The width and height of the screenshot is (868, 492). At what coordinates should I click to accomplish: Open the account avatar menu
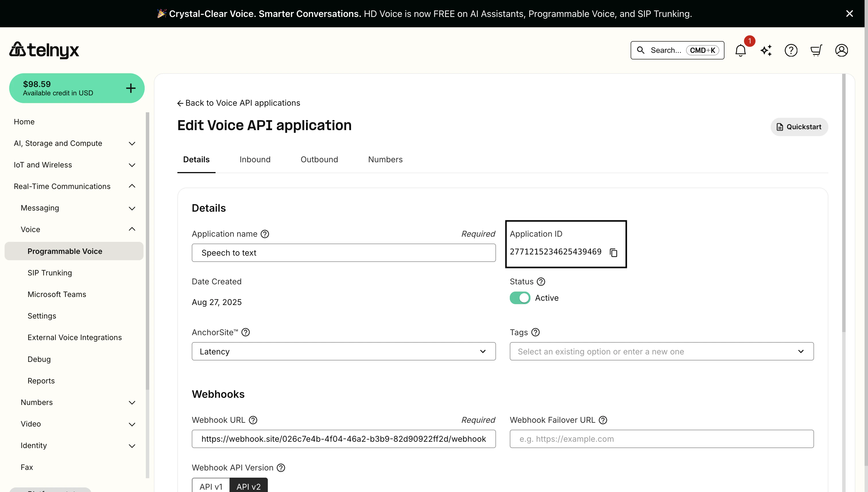pyautogui.click(x=841, y=50)
